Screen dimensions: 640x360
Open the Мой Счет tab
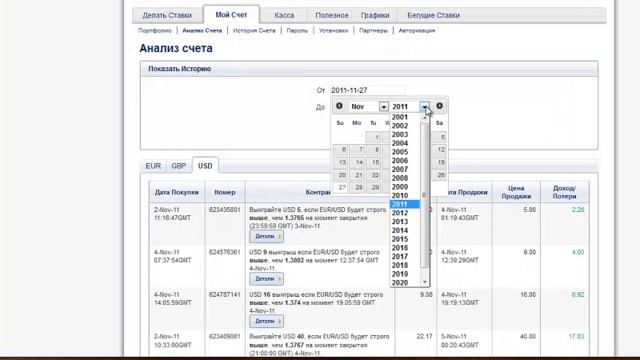231,15
